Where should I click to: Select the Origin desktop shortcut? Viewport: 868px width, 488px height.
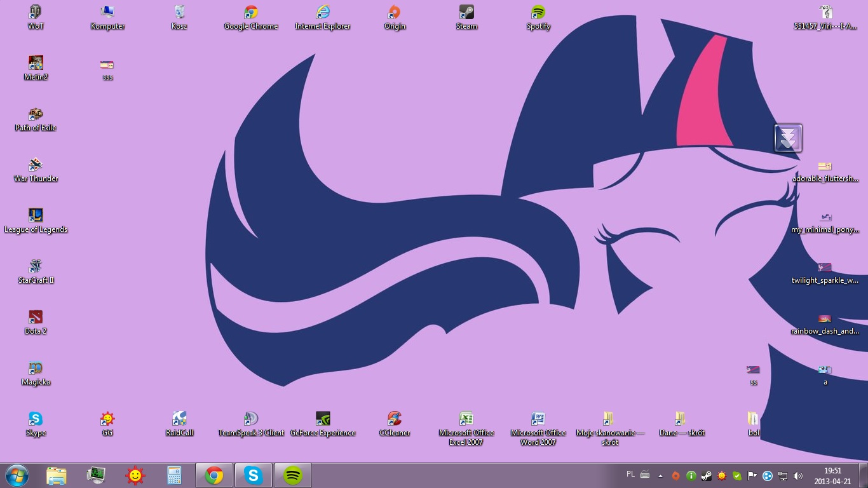point(395,17)
